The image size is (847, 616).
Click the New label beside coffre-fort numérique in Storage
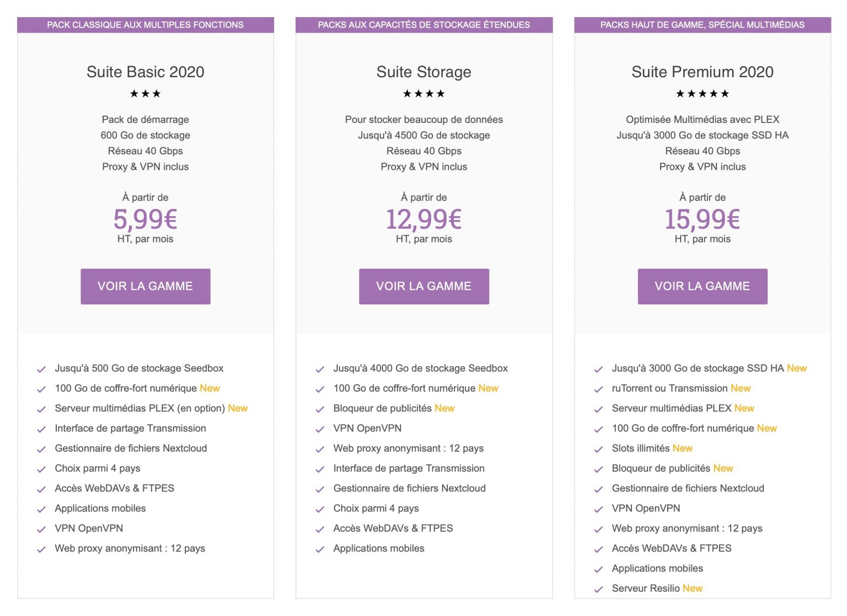(487, 388)
